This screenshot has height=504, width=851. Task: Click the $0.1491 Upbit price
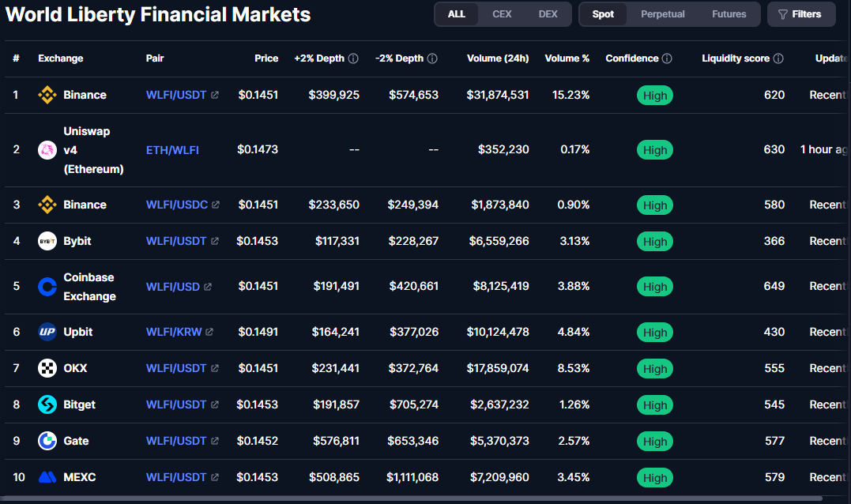point(258,332)
